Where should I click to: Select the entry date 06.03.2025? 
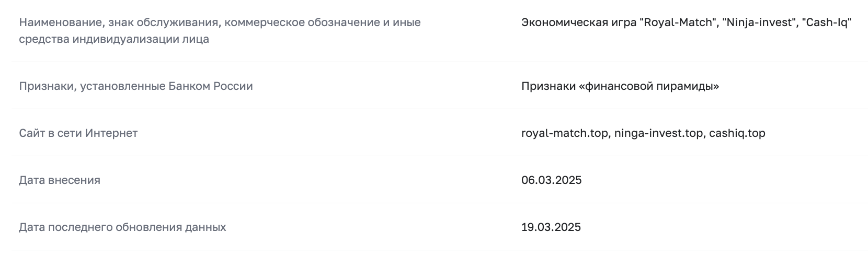click(551, 180)
